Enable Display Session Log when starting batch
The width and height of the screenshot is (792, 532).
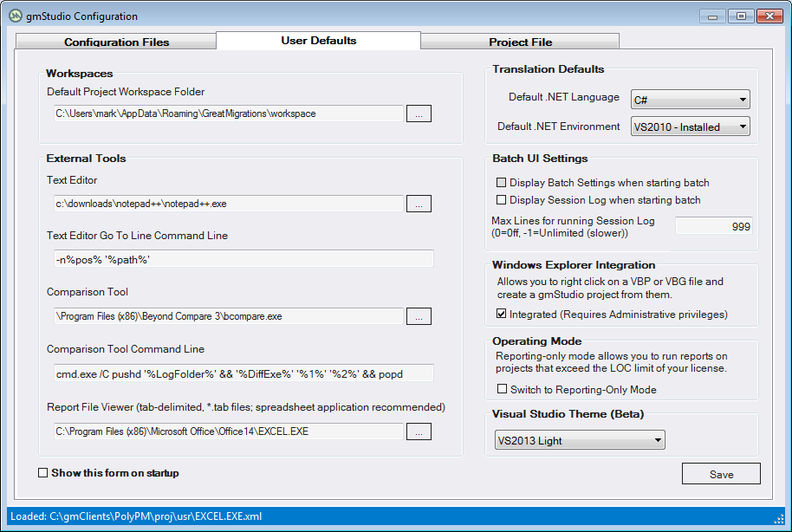click(501, 200)
